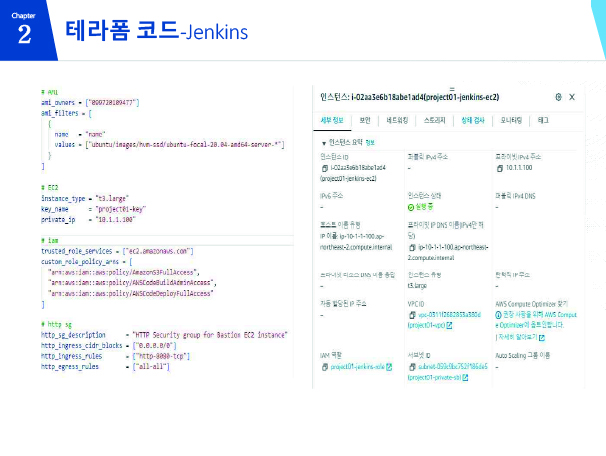Click the private_ip code line
606x456 pixels.
click(88, 220)
